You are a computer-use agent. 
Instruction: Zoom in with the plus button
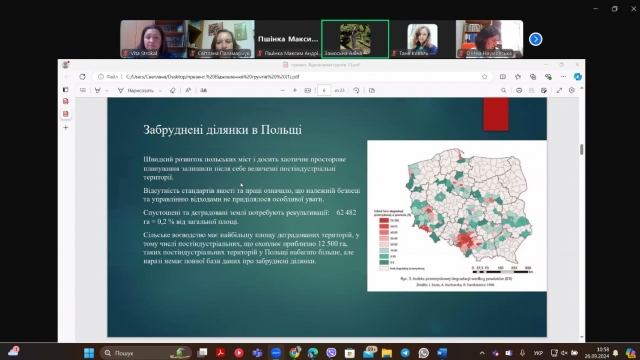295,90
